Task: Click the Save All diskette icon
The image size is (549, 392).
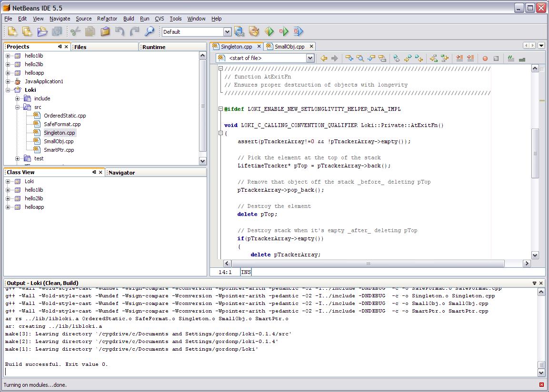Action: click(57, 31)
